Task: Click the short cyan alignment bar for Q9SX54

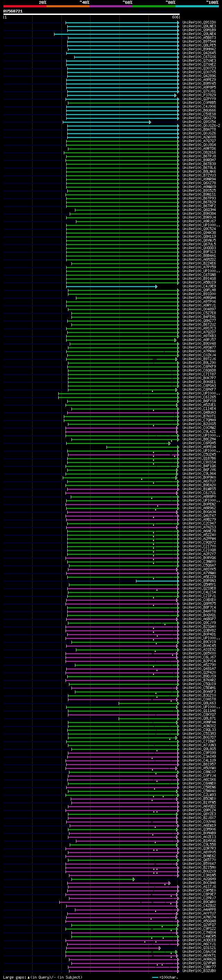Action: coord(106,122)
